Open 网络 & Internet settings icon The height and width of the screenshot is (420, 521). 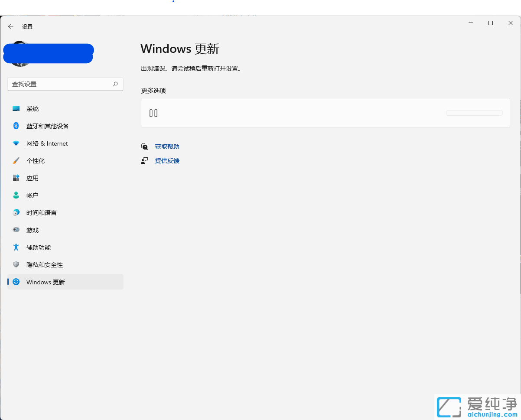[x=16, y=143]
